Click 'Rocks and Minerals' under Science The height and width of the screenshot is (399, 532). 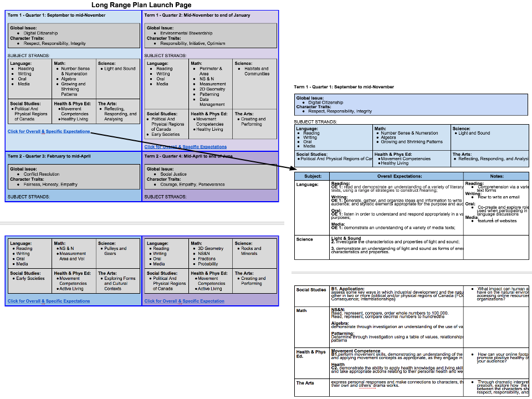coord(251,251)
